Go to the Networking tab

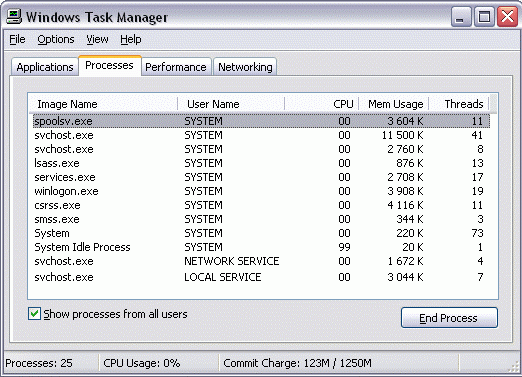(x=245, y=67)
